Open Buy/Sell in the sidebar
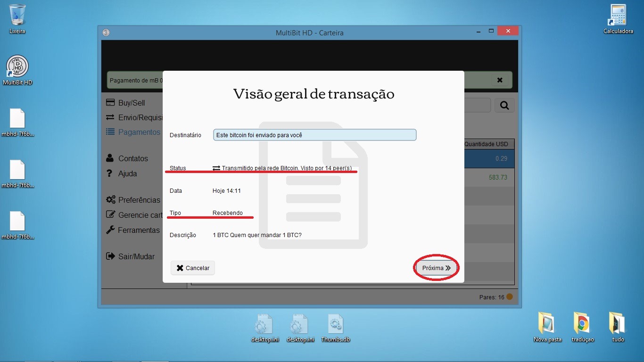Screen dimensions: 644x362 (x=132, y=103)
